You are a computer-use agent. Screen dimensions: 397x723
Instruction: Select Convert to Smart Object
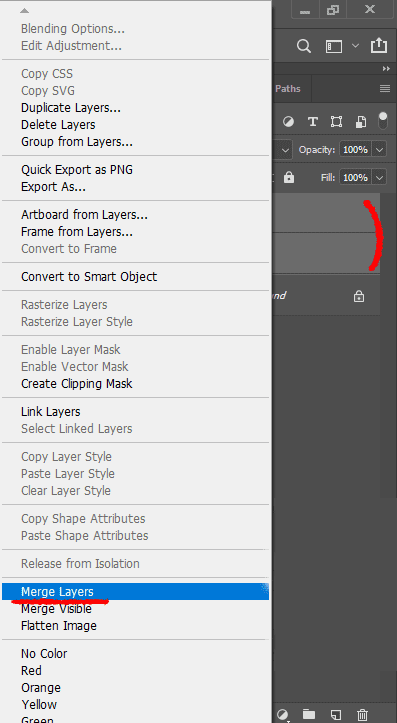click(x=89, y=277)
